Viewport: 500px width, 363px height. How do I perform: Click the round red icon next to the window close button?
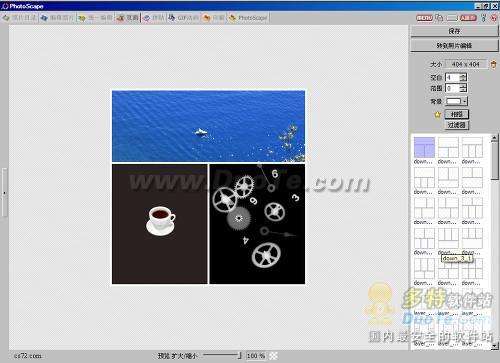pyautogui.click(x=494, y=18)
